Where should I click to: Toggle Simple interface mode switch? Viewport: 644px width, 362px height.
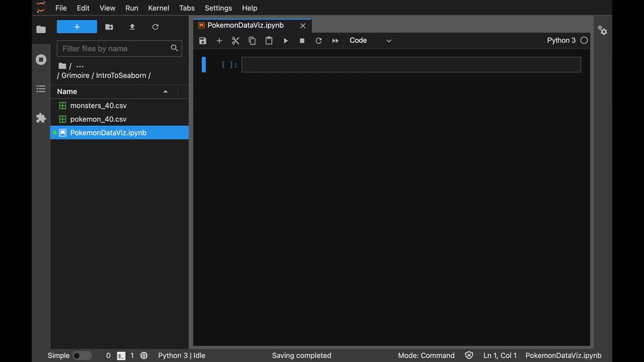point(83,355)
